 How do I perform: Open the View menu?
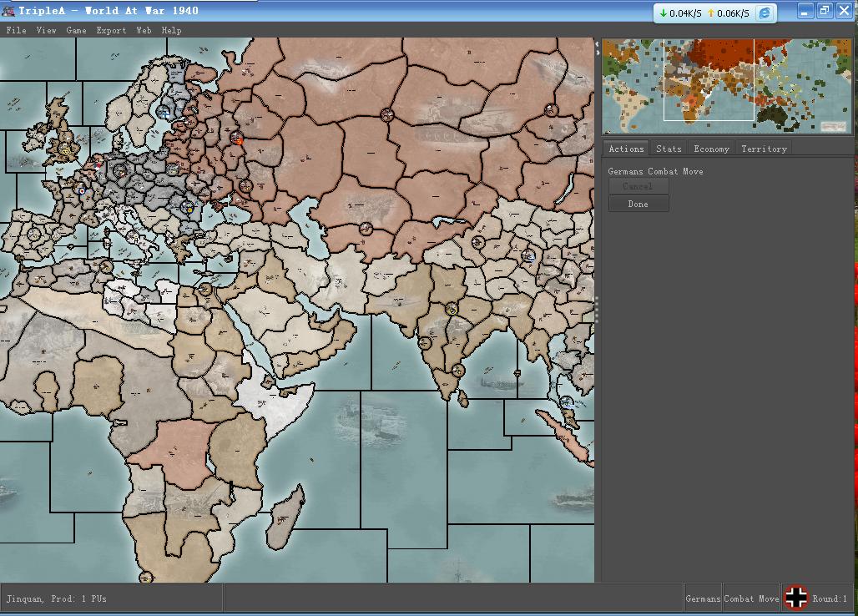click(47, 31)
